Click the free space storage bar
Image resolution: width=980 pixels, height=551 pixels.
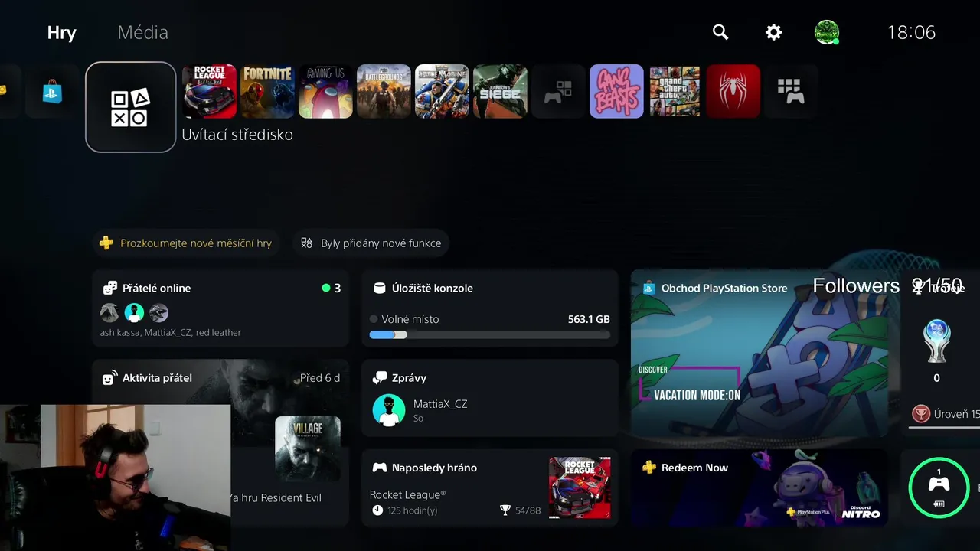(x=490, y=334)
